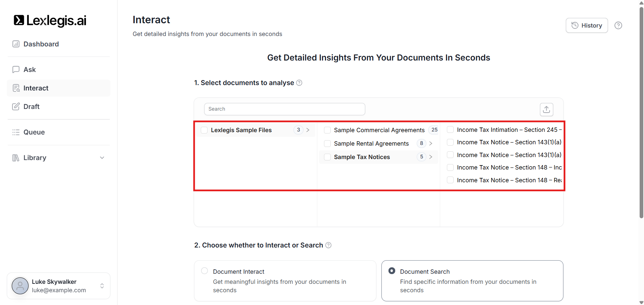The width and height of the screenshot is (644, 305).
Task: Open the History button
Action: tap(587, 26)
